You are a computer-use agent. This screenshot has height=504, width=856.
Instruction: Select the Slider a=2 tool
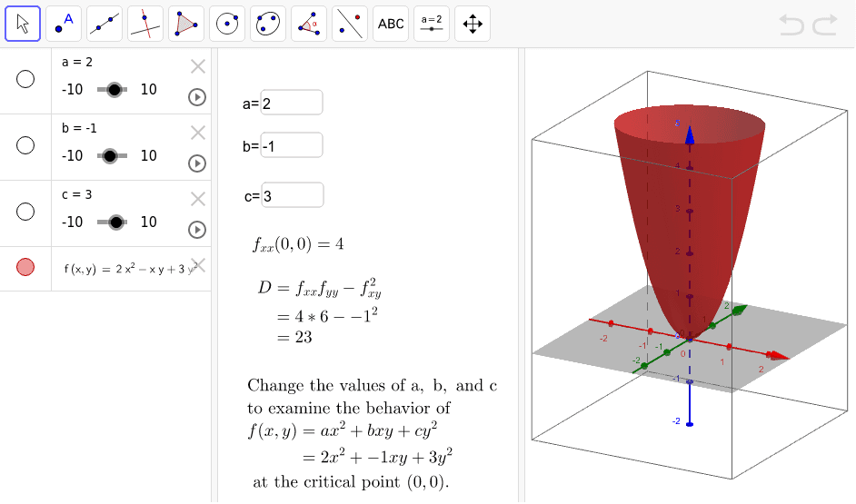[432, 24]
